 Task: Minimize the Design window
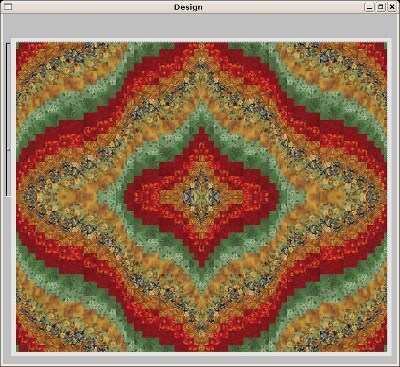tap(369, 7)
